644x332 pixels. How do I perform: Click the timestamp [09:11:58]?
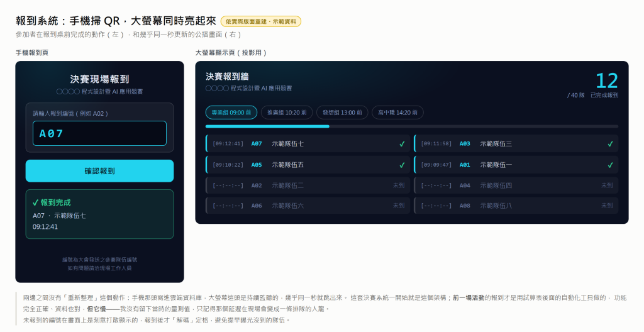pyautogui.click(x=436, y=144)
